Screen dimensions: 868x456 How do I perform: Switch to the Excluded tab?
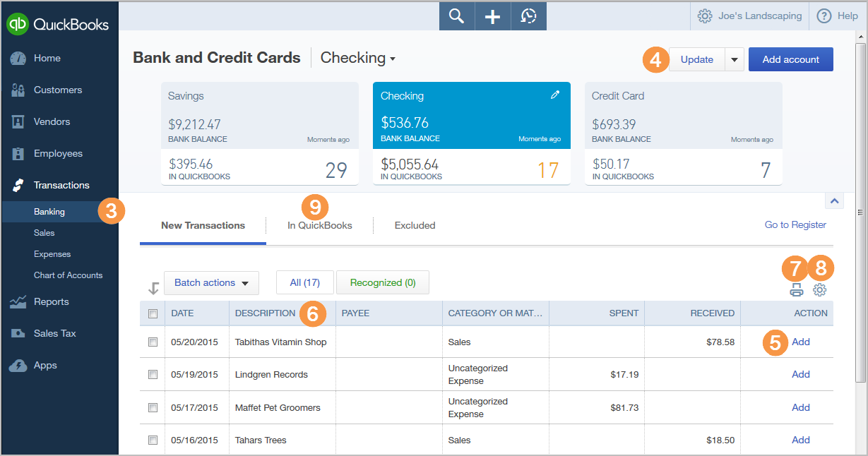click(415, 226)
